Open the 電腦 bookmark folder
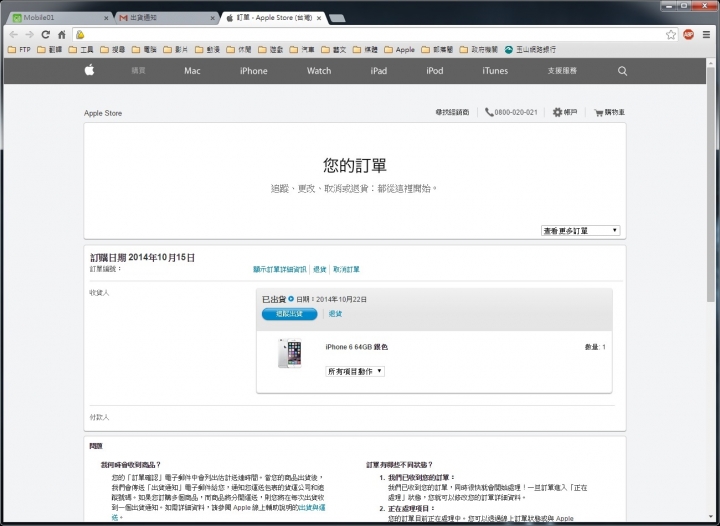Viewport: 720px width, 526px height. coord(144,50)
